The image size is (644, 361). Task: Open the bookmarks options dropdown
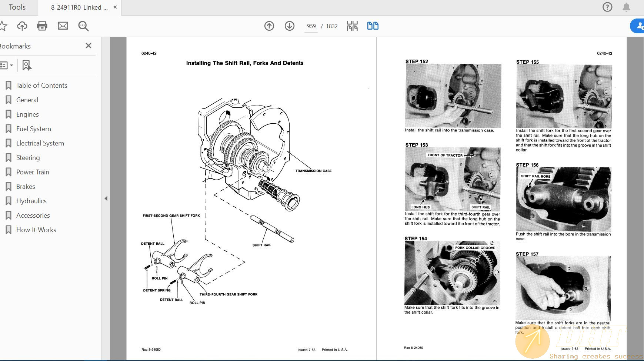click(x=6, y=66)
